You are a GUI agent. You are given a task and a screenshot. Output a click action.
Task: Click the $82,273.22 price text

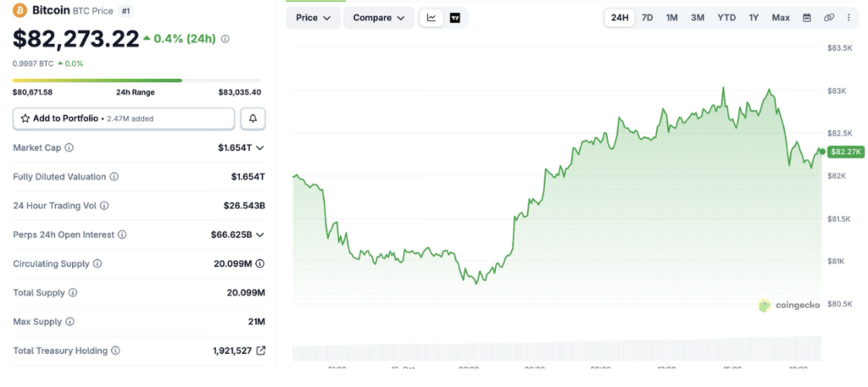75,39
